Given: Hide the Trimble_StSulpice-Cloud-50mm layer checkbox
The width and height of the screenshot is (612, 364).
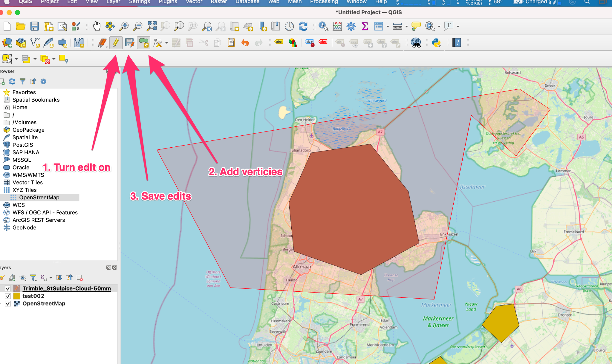Looking at the screenshot, I should click(x=8, y=288).
